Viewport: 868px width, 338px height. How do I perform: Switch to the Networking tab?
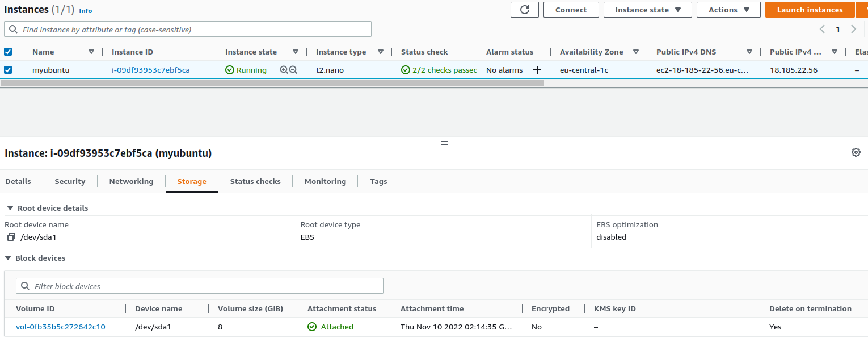(x=131, y=181)
